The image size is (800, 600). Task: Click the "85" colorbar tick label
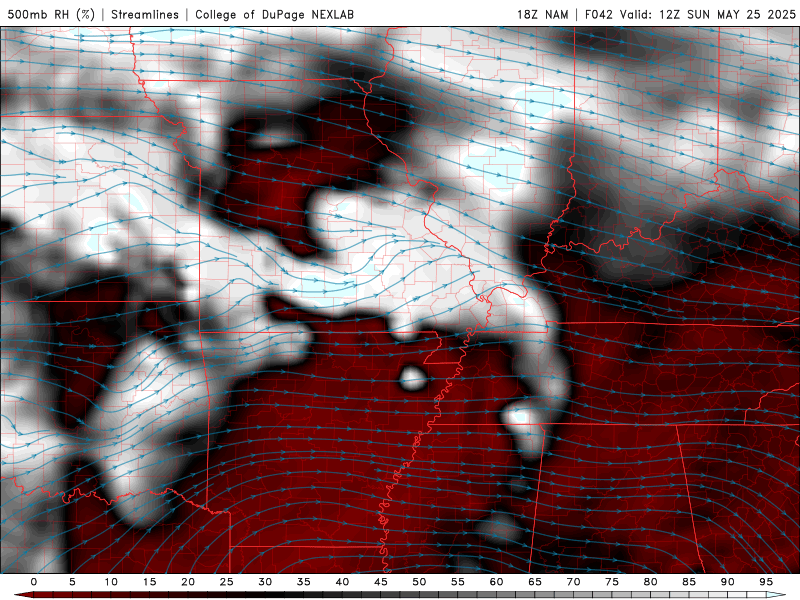point(689,582)
